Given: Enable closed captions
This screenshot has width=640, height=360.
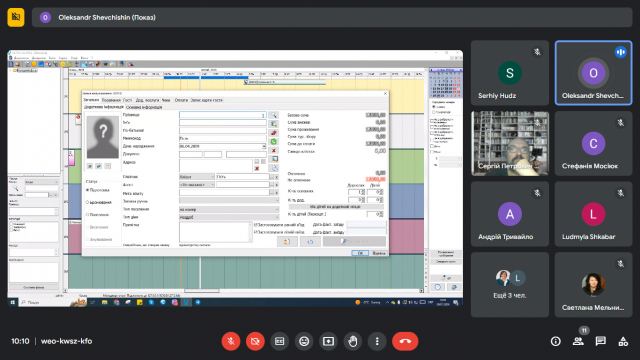Looking at the screenshot, I should coord(280,341).
